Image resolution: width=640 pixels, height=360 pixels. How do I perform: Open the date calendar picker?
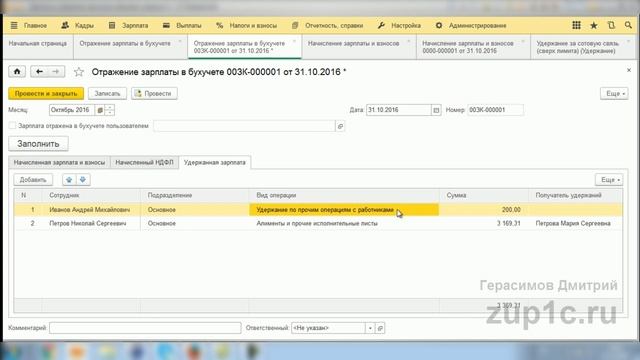[x=436, y=110]
